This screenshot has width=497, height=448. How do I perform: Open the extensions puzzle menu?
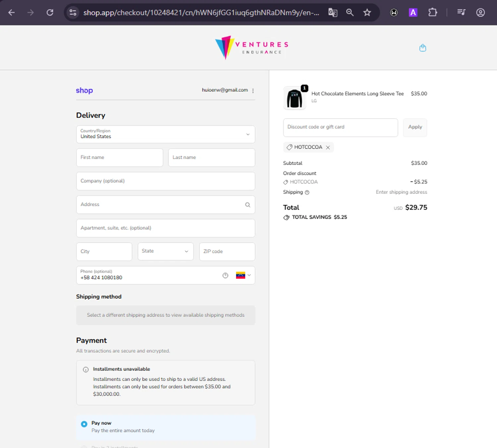click(x=432, y=13)
